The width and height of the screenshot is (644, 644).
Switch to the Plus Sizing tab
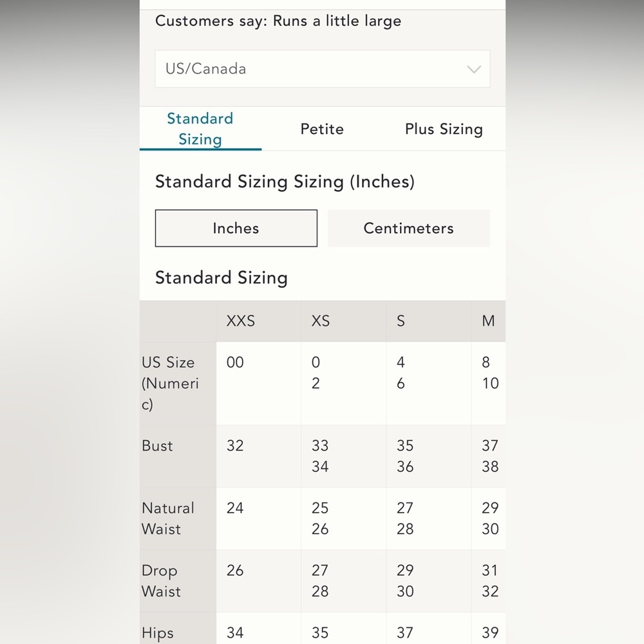444,129
